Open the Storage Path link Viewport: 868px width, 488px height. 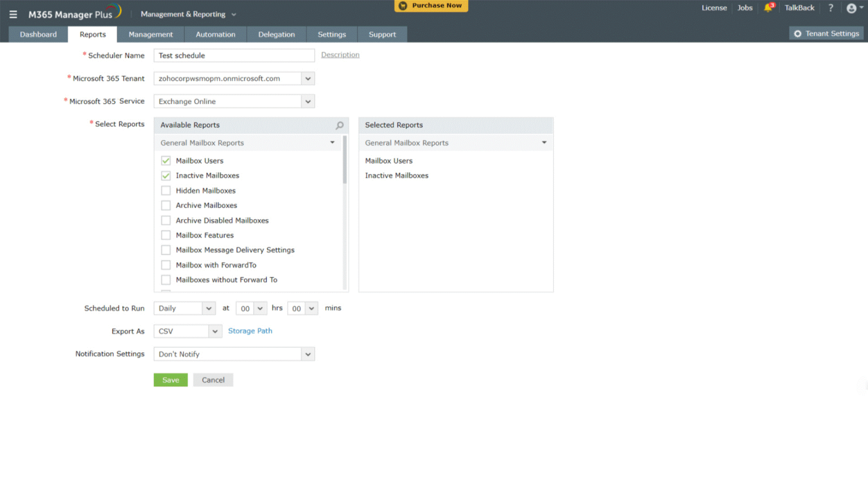click(x=250, y=331)
